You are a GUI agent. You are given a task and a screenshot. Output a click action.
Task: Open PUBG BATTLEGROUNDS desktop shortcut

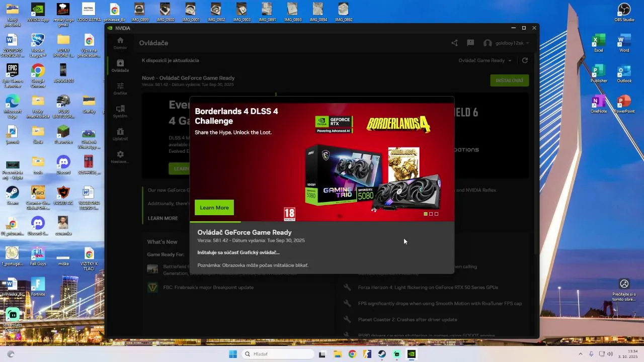63,106
